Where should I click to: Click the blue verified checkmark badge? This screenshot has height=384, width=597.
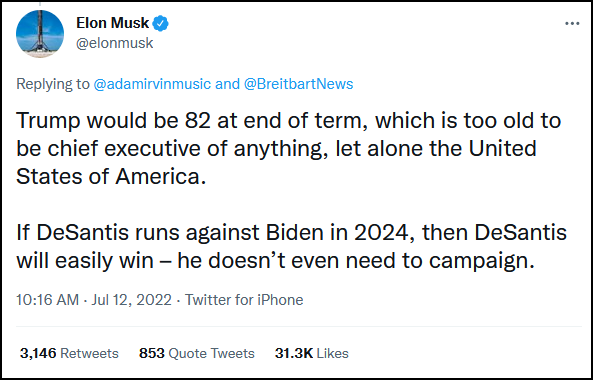[x=161, y=24]
